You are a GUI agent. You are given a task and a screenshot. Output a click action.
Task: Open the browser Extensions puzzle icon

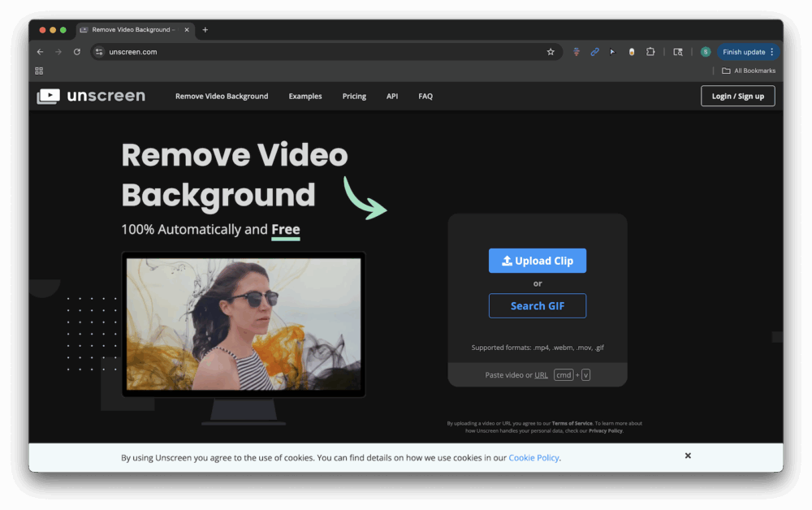[650, 52]
